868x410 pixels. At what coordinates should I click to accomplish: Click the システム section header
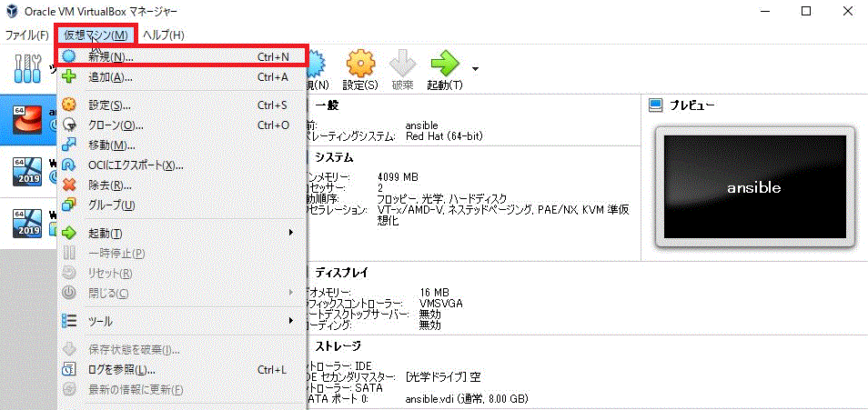click(x=334, y=157)
